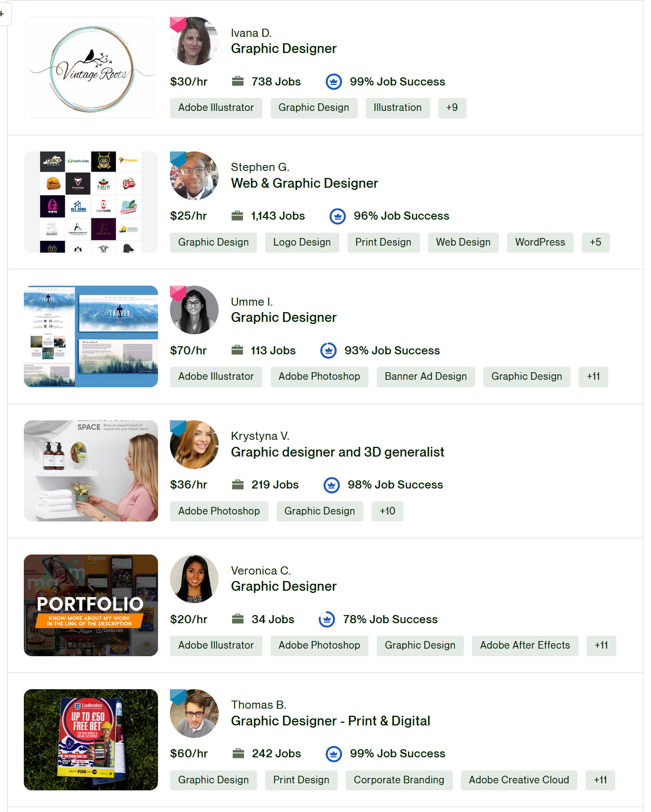View Veronica C.'s Portfolio thumbnail
Screen dimensions: 651x812
point(91,605)
